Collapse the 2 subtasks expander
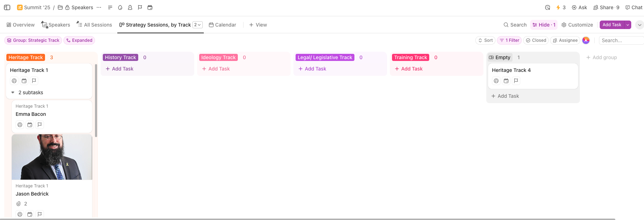The height and width of the screenshot is (220, 644). (x=13, y=92)
